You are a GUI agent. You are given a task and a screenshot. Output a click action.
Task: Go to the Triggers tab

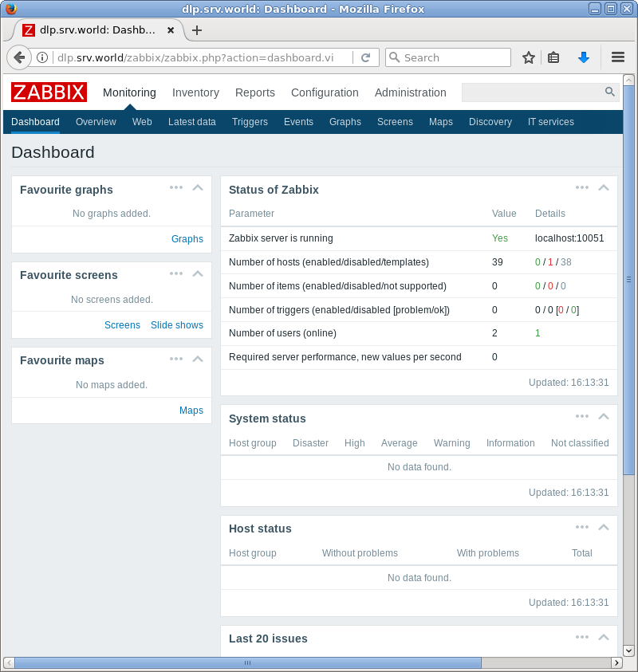(x=250, y=122)
